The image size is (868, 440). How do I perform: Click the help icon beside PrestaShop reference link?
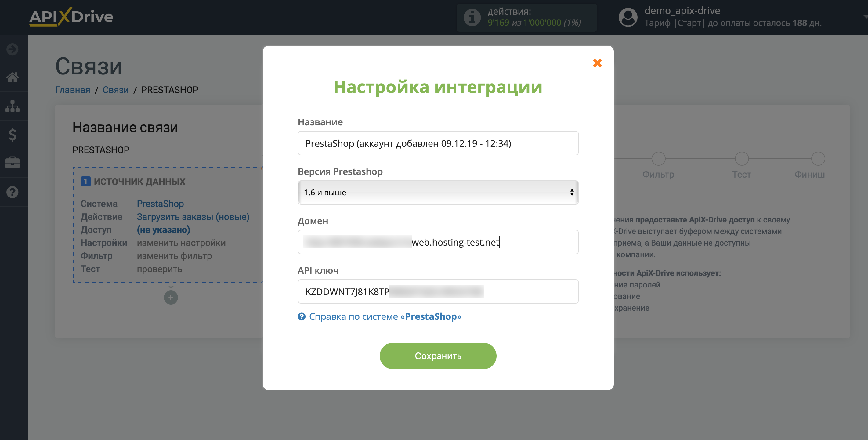click(x=302, y=317)
